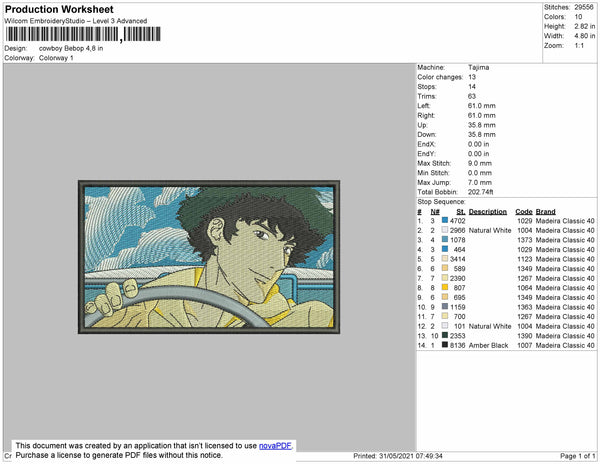Select the Stops value 14
Image resolution: width=600 pixels, height=464 pixels.
tap(472, 86)
